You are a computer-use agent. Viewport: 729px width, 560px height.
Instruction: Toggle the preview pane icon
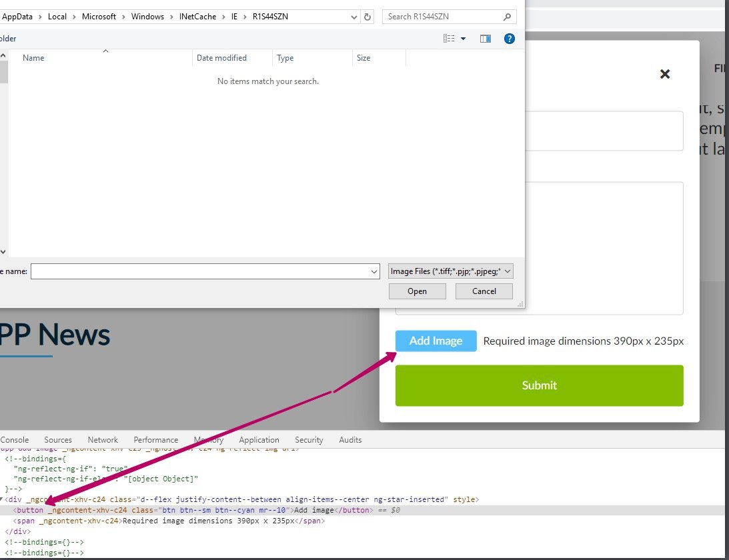(x=486, y=39)
